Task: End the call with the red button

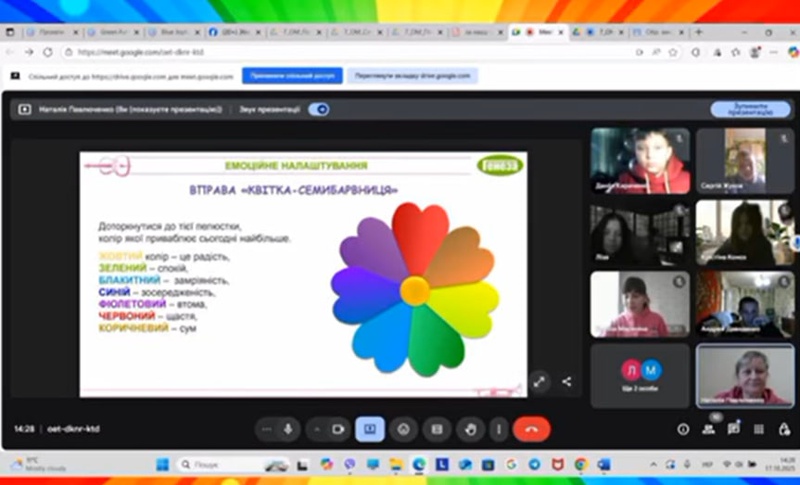Action: coord(531,429)
